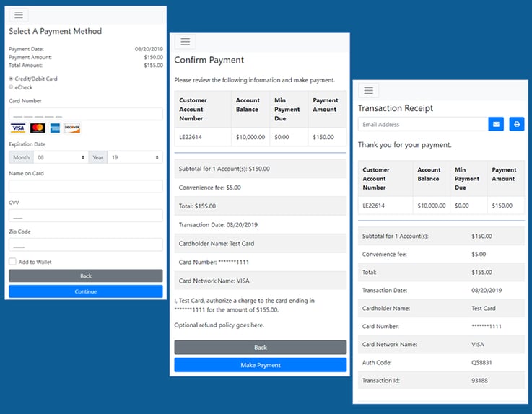Click Back on the Confirm Payment screen
Viewport: 532px width, 414px height.
pos(261,347)
